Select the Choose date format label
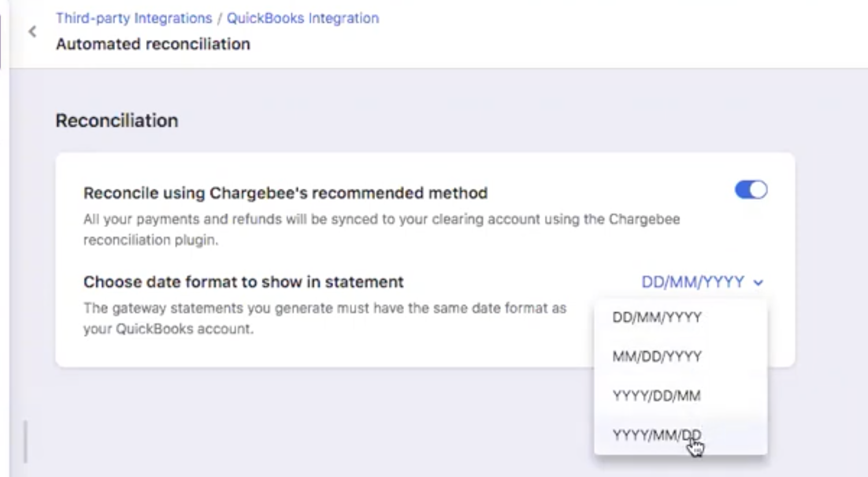Viewport: 868px width, 477px height. point(243,282)
